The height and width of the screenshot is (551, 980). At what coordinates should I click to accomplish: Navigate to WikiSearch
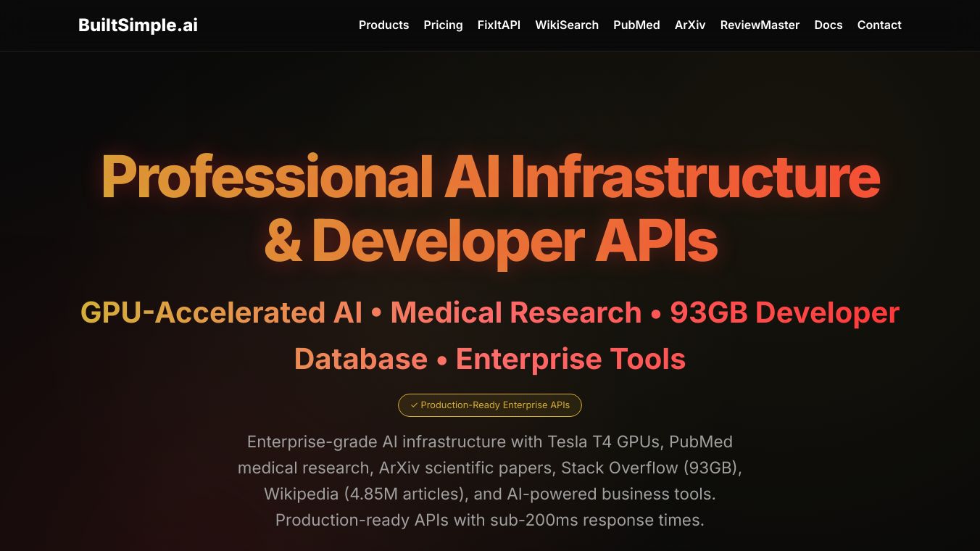567,25
